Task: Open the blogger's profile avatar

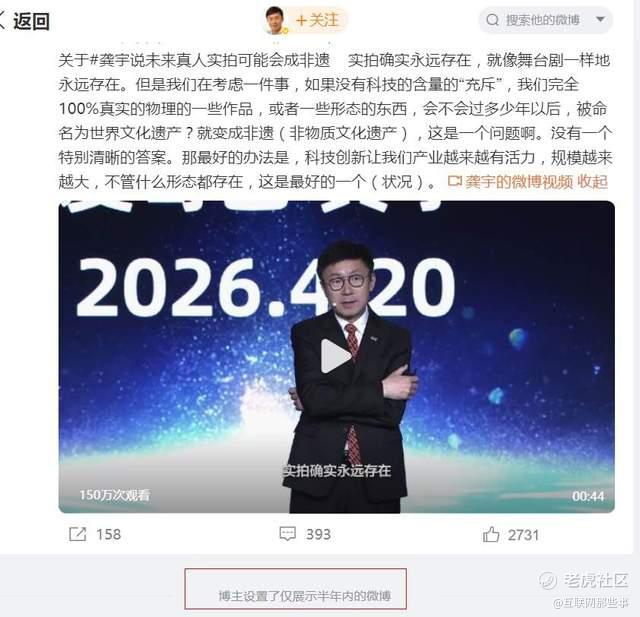Action: point(276,20)
